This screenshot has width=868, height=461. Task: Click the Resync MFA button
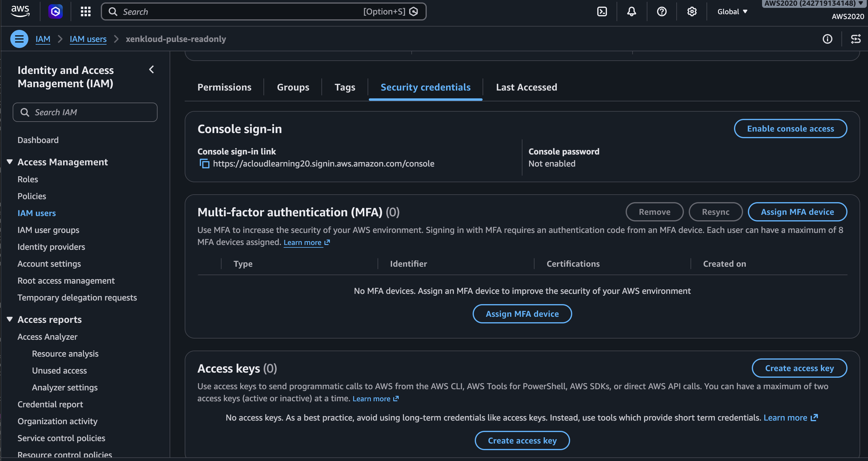pos(715,212)
